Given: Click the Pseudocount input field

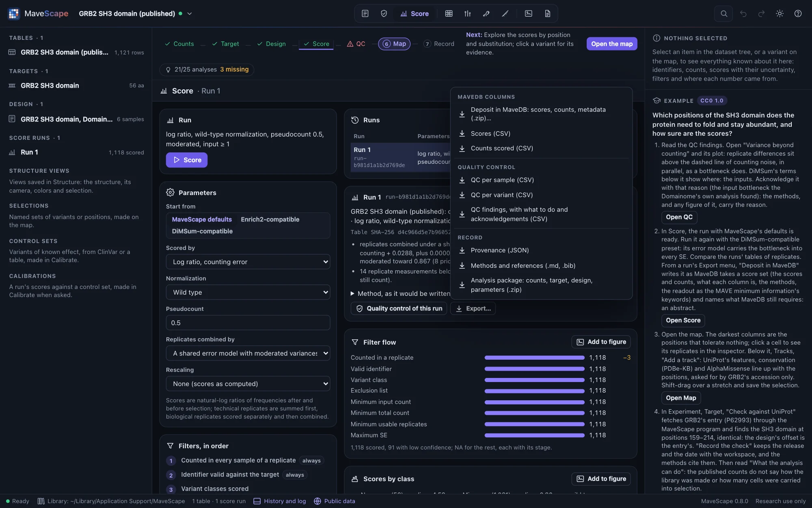Looking at the screenshot, I should click(x=248, y=323).
